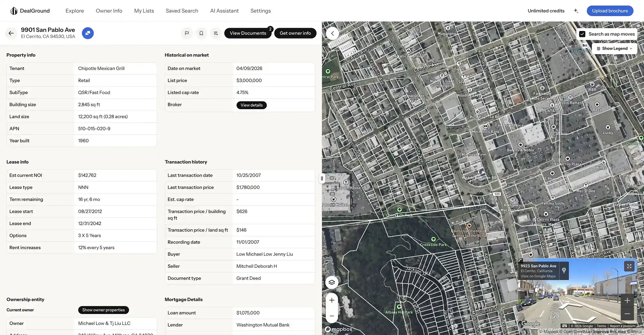Click owner Michael Low & Tj Liu LLC
Image resolution: width=644 pixels, height=335 pixels.
(x=104, y=323)
